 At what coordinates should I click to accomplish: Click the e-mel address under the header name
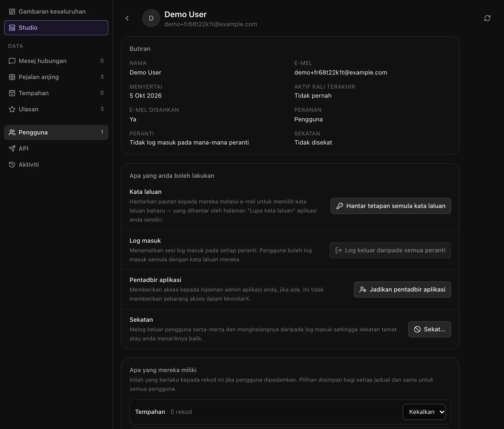211,24
